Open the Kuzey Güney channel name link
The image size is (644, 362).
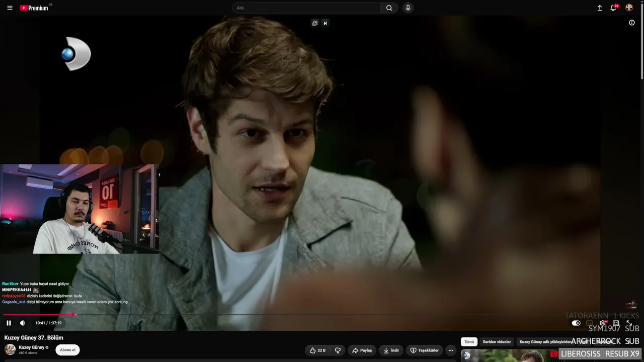pos(31,347)
